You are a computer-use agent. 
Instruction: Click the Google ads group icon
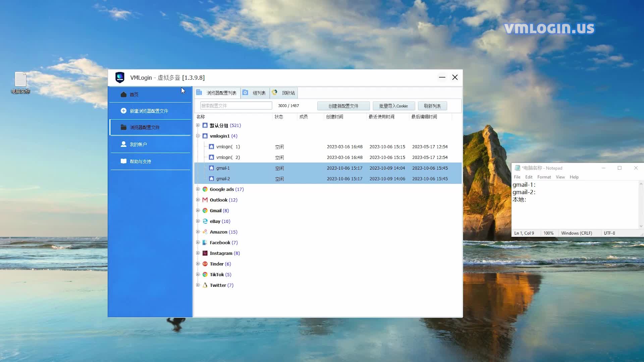[205, 189]
